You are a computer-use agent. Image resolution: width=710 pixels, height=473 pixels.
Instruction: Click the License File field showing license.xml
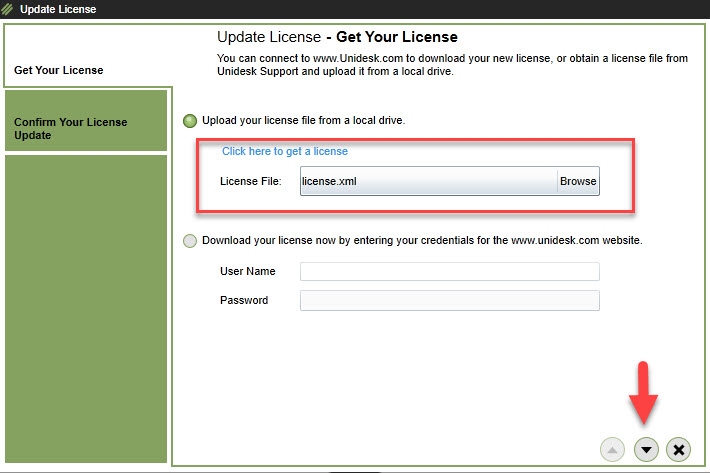428,181
